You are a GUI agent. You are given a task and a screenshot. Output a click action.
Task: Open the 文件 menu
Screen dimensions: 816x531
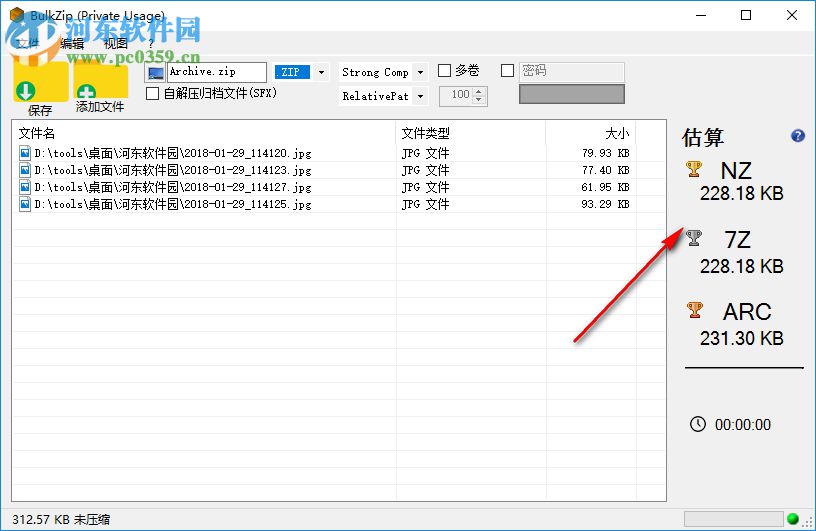[28, 44]
